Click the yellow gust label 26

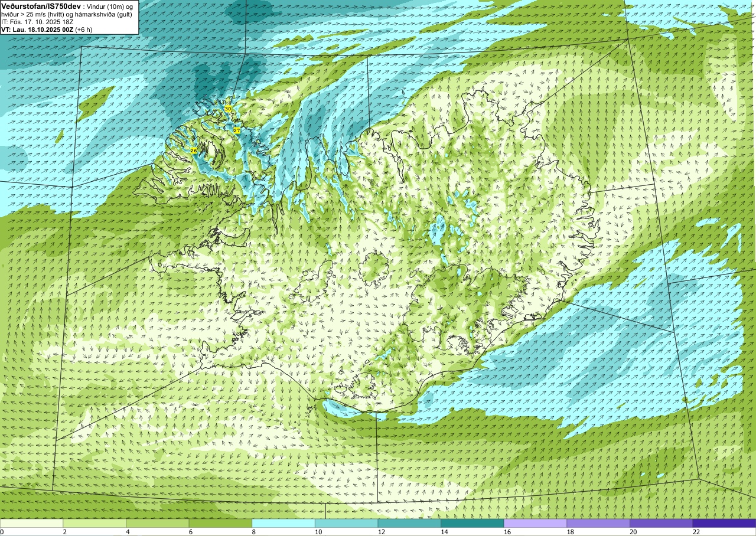point(193,151)
